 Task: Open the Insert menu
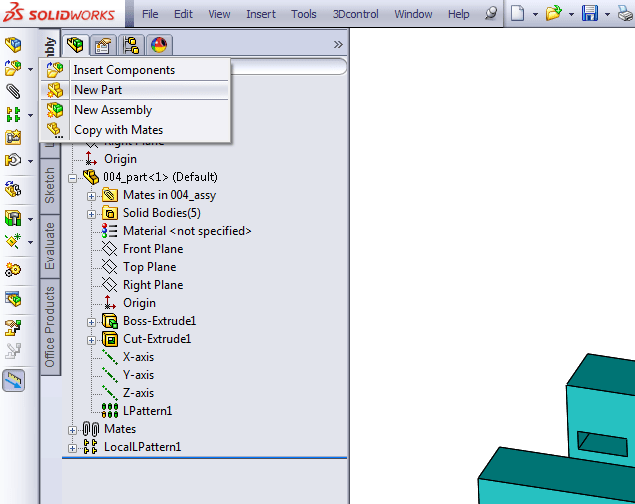(x=261, y=14)
